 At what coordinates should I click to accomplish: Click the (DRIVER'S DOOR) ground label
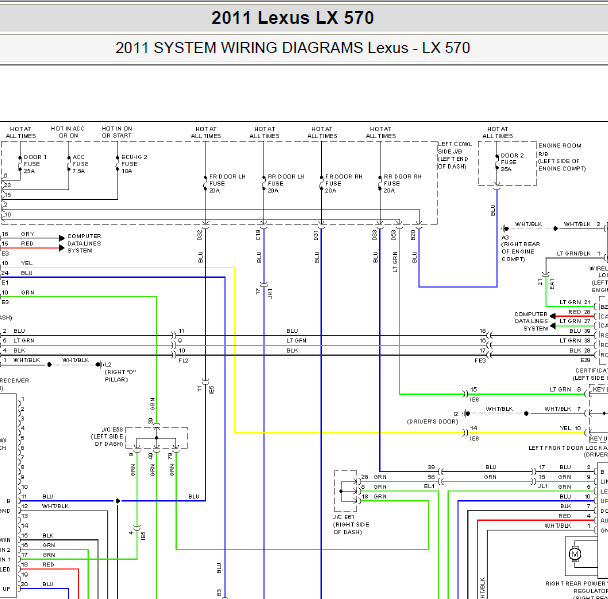click(432, 421)
